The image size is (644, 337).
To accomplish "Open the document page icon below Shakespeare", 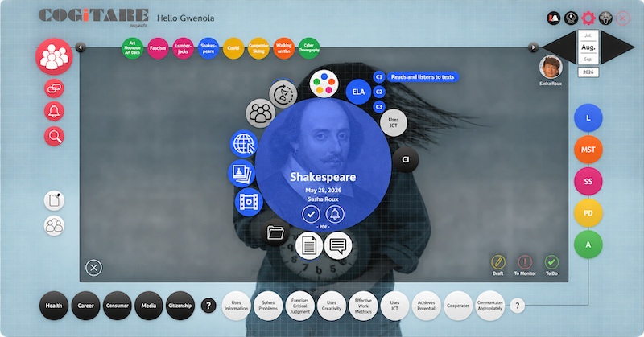I will click(309, 245).
